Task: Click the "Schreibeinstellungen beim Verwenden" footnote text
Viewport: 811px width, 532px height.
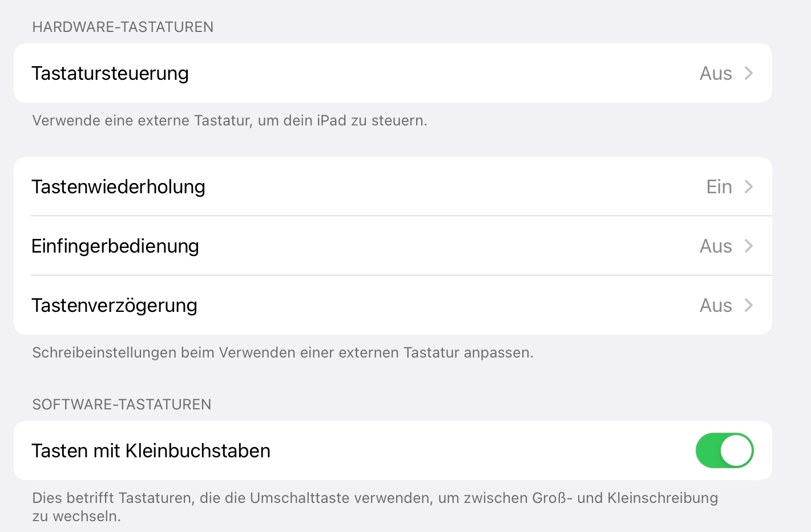Action: point(283,353)
